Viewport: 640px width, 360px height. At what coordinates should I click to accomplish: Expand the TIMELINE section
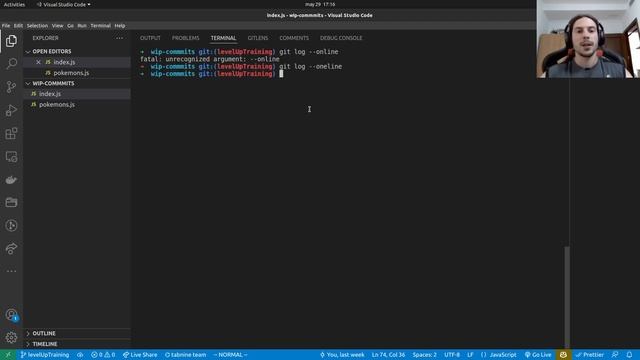click(x=78, y=344)
